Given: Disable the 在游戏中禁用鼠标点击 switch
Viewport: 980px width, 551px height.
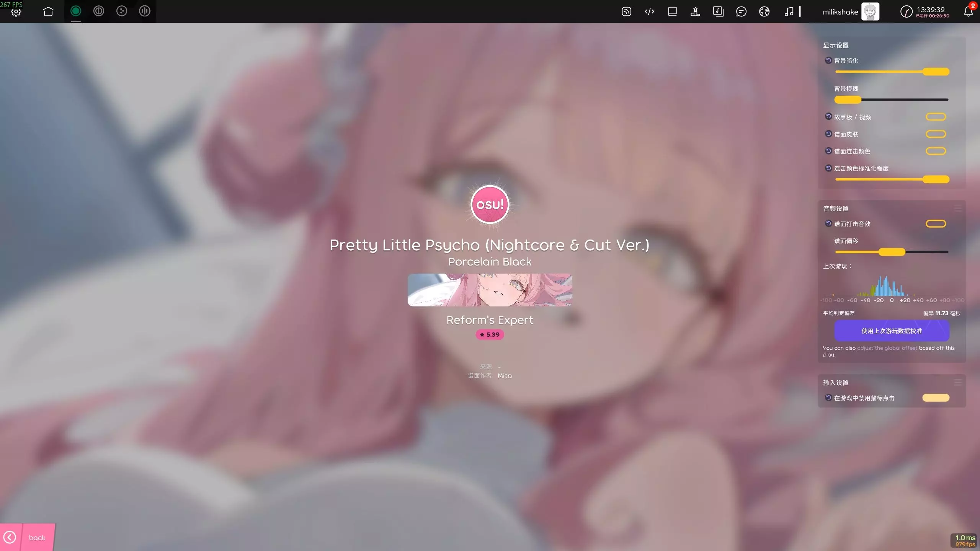Looking at the screenshot, I should pos(936,398).
